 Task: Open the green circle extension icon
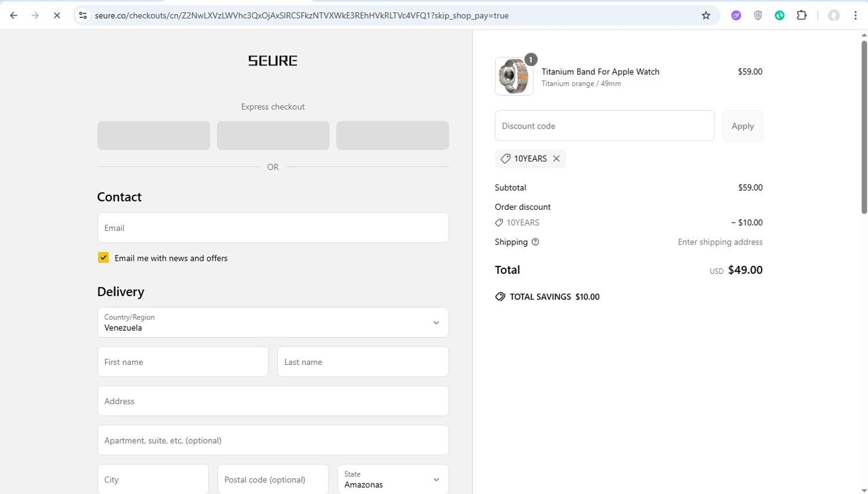coord(780,16)
